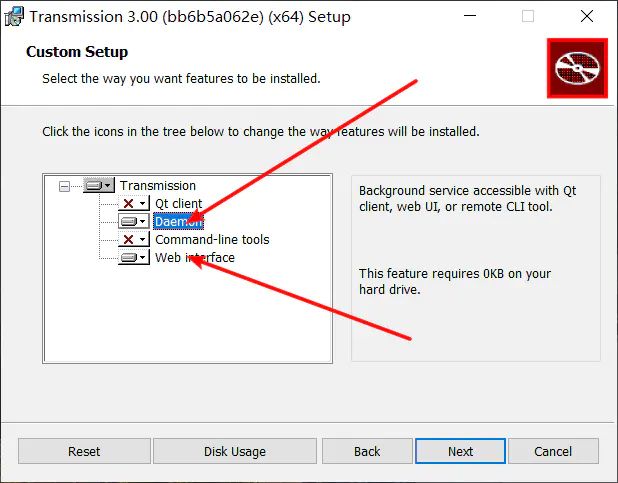The image size is (618, 483).
Task: Click the feature description panel
Action: 475,268
